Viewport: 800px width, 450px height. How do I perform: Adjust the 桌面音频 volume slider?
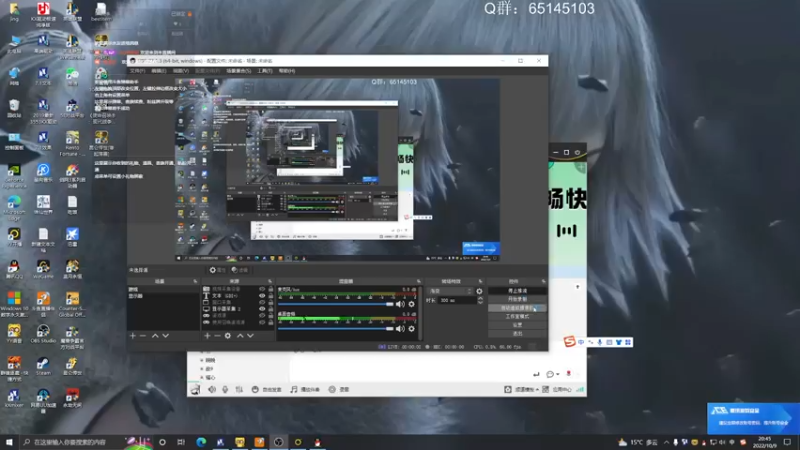coord(336,329)
